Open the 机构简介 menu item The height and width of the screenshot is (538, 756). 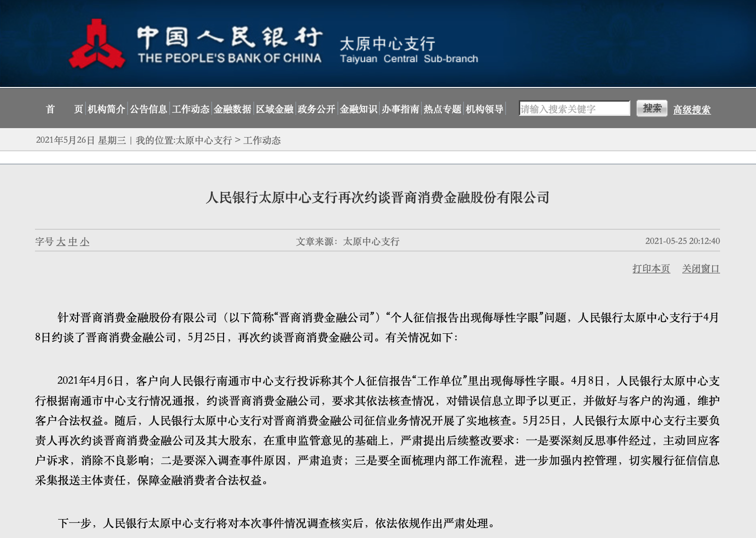click(x=106, y=109)
